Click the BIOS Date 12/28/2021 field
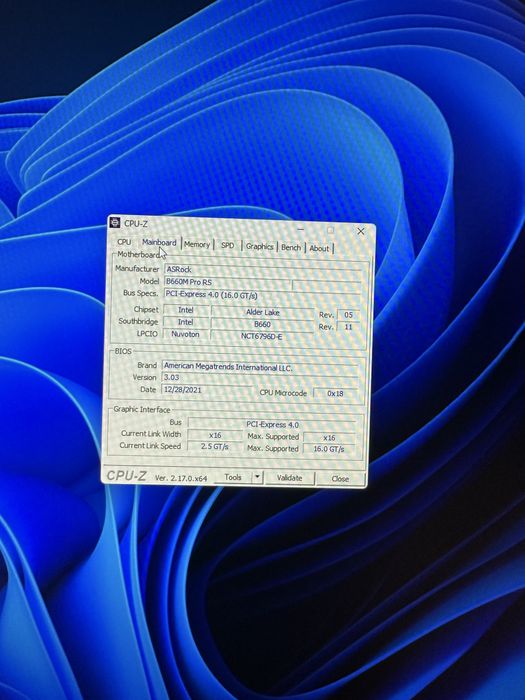The height and width of the screenshot is (700, 525). (206, 390)
